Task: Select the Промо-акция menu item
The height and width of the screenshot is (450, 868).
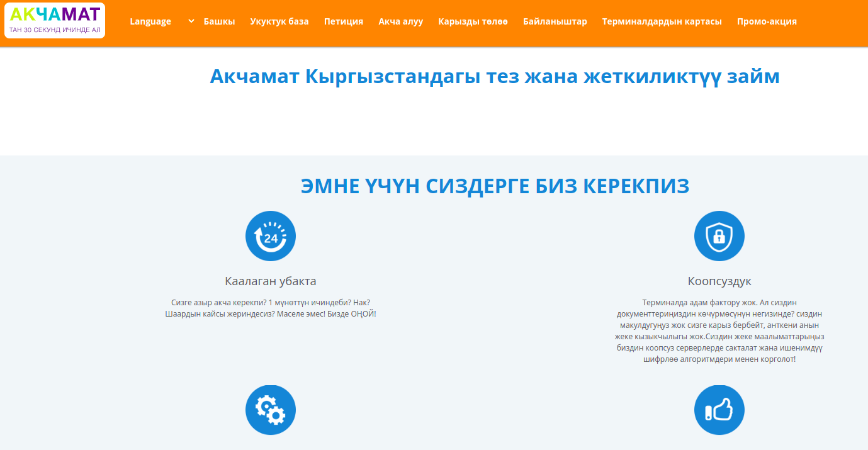Action: (x=767, y=21)
